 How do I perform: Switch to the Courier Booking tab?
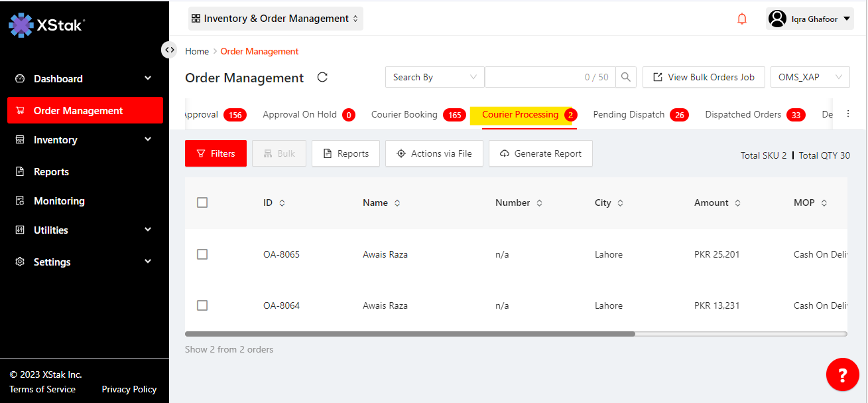404,115
